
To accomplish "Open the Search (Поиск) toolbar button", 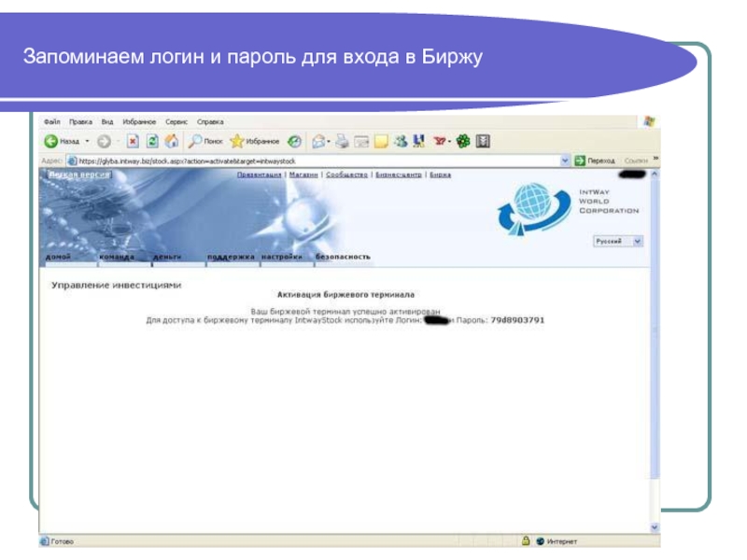I will click(205, 141).
